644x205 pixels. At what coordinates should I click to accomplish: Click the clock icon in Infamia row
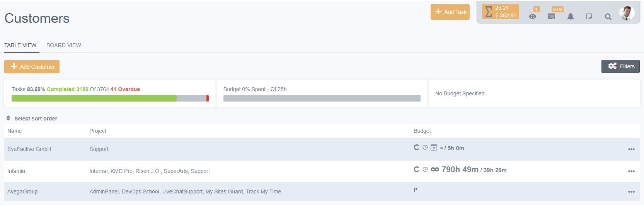click(x=425, y=169)
